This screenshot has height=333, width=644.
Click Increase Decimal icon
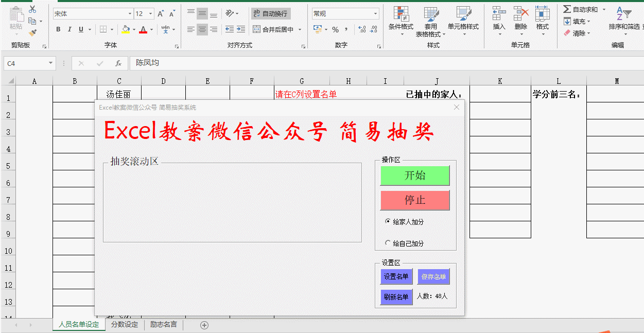[362, 29]
